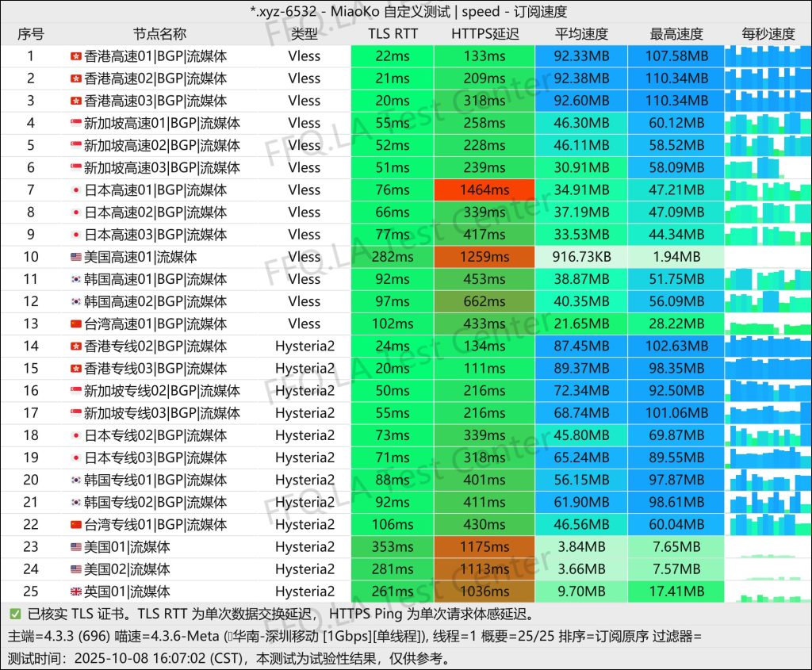Viewport: 812px width, 670px height.
Task: Click the green TLS verified checkmark
Action: (x=15, y=614)
